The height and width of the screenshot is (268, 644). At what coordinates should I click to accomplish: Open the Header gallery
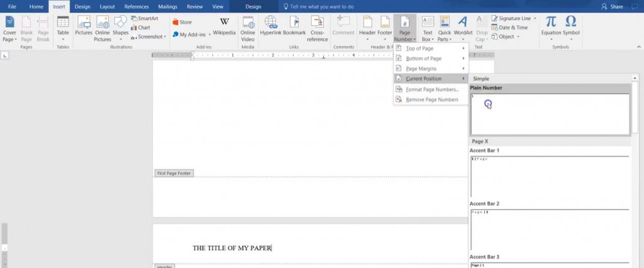tap(367, 29)
